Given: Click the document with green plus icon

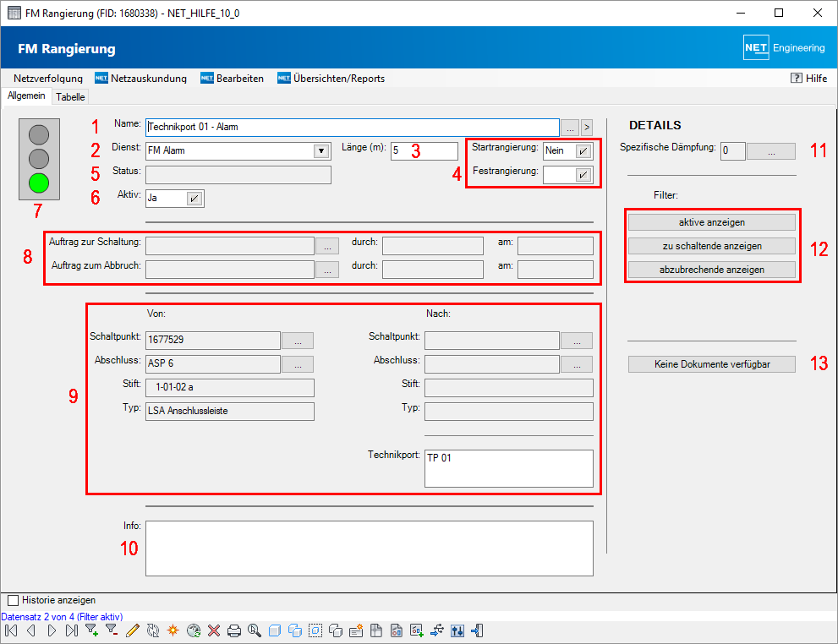Looking at the screenshot, I should click(x=417, y=630).
